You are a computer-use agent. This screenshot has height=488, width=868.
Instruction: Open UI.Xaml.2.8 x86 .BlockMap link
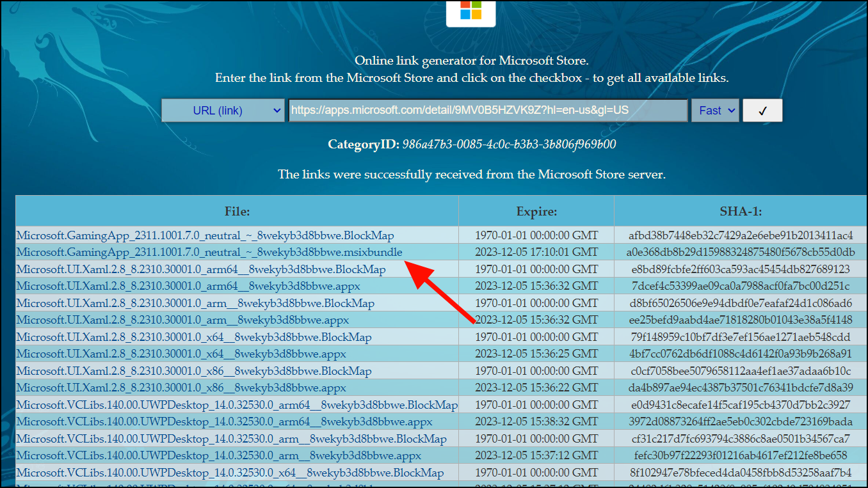coord(194,371)
